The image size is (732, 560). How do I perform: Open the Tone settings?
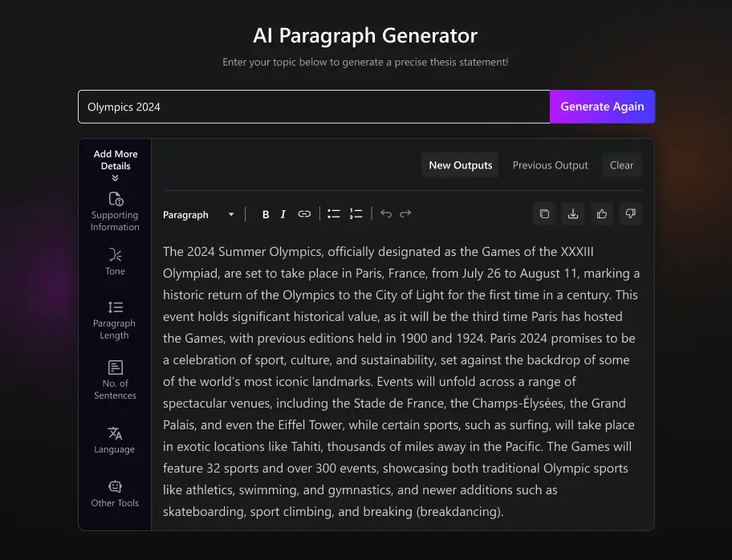[x=115, y=262]
